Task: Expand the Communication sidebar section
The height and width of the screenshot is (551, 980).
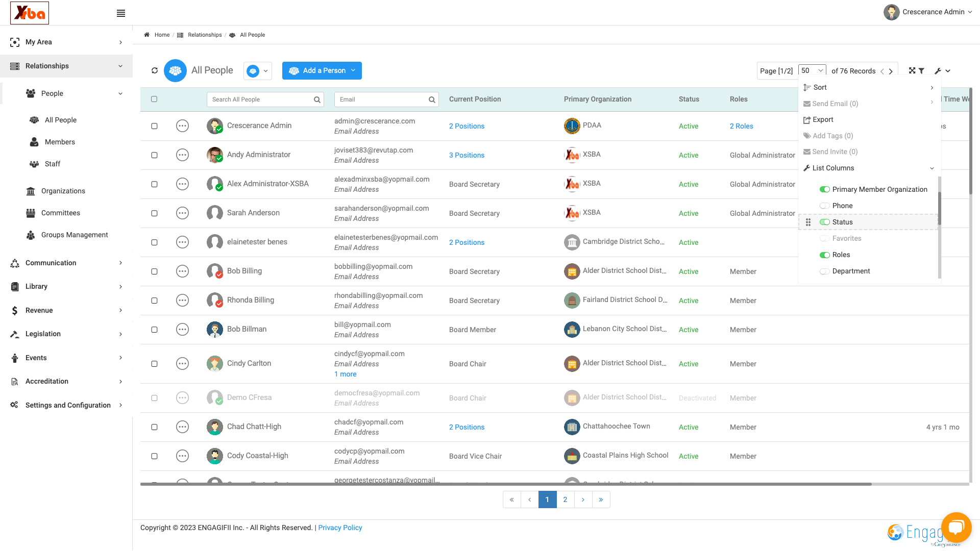Action: [66, 263]
